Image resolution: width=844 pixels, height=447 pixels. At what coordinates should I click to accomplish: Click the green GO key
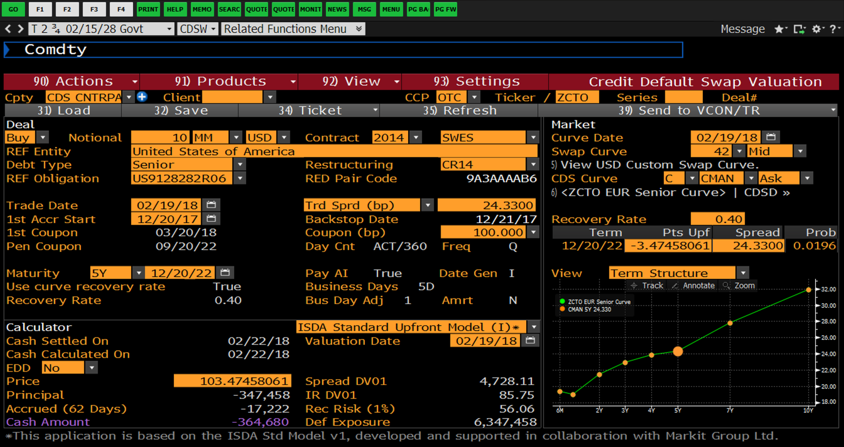pyautogui.click(x=14, y=9)
